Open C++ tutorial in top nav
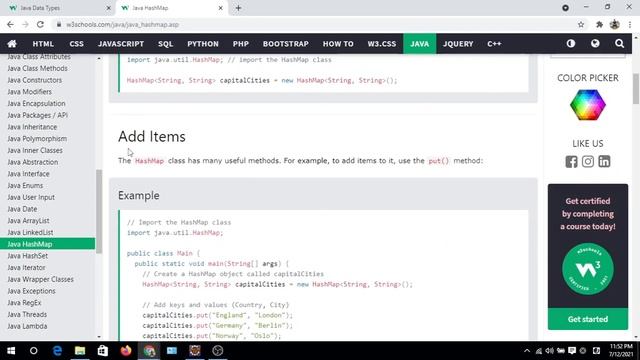This screenshot has height=360, width=640. point(494,44)
